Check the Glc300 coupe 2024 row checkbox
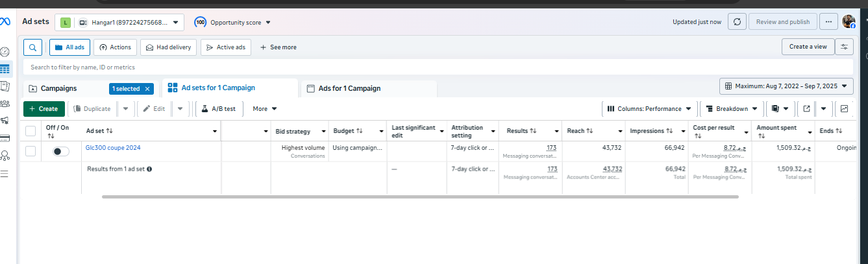The width and height of the screenshot is (868, 264). (31, 151)
